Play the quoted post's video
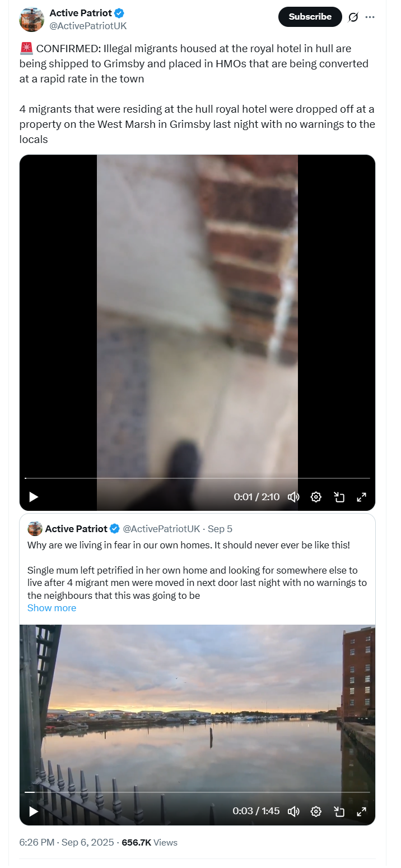Screen dimensions: 401x868 pyautogui.click(x=34, y=811)
